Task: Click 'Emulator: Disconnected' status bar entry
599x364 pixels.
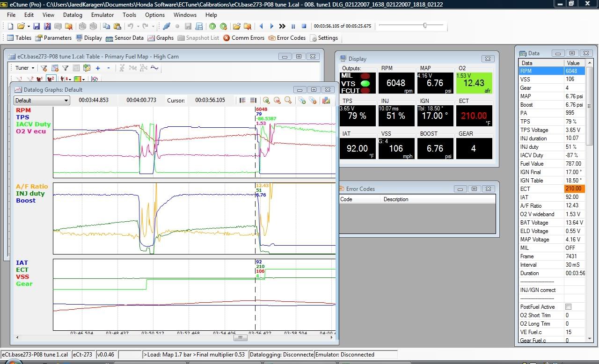Action: [356, 355]
